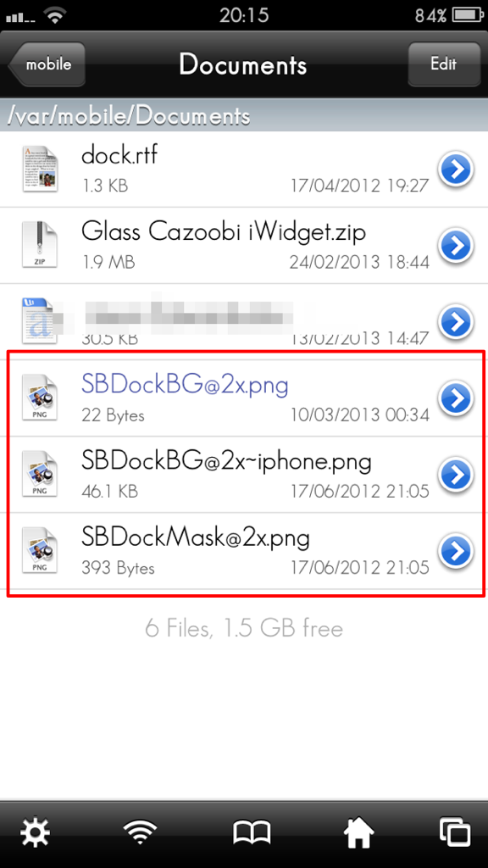Tap the dock.rtf file icon

tap(41, 169)
